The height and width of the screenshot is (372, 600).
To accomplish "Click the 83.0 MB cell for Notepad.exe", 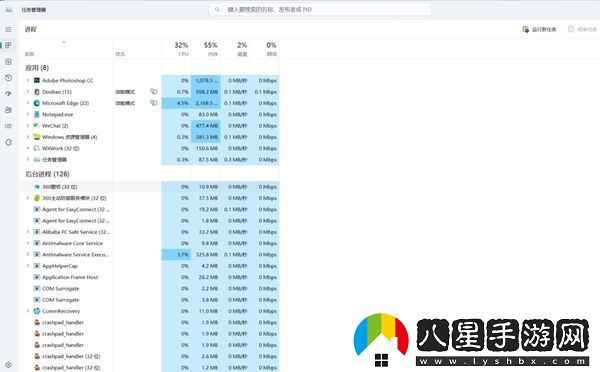I will (206, 114).
